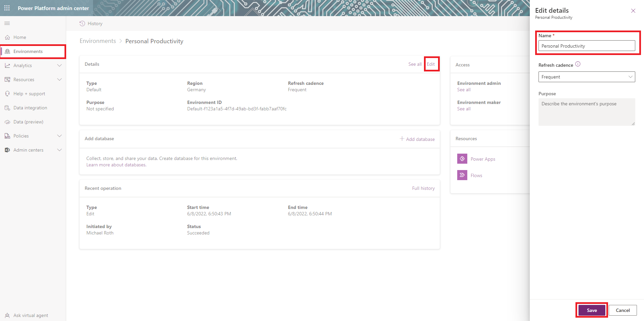Open Learn more about databases link
This screenshot has height=321, width=644.
coord(116,165)
